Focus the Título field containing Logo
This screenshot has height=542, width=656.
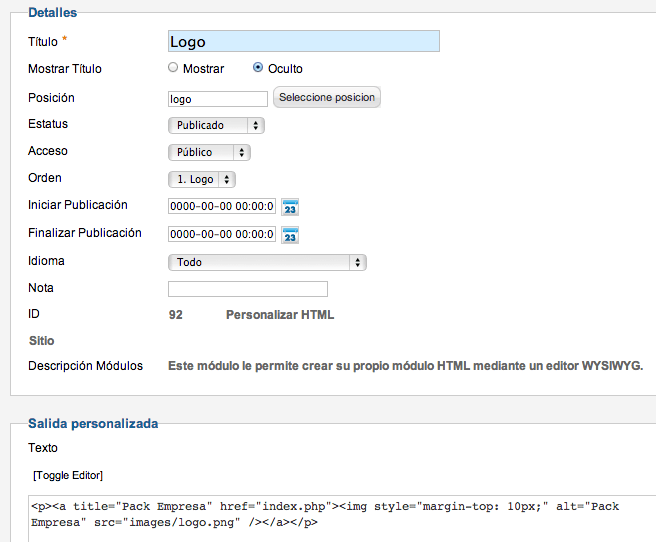point(304,41)
